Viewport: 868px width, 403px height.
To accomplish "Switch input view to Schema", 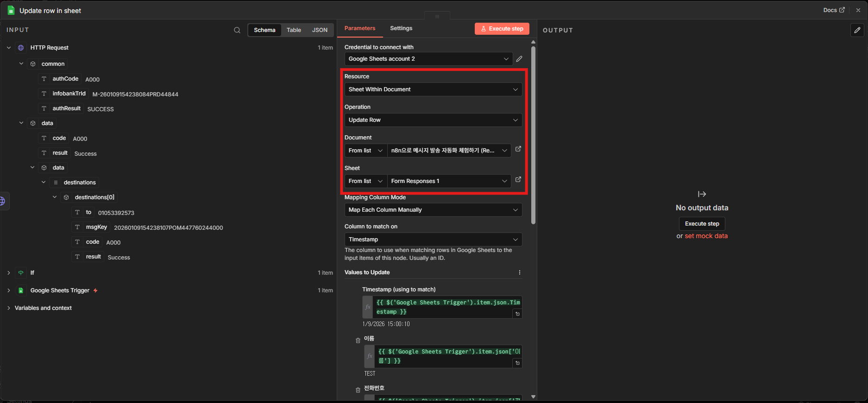I will click(x=264, y=30).
